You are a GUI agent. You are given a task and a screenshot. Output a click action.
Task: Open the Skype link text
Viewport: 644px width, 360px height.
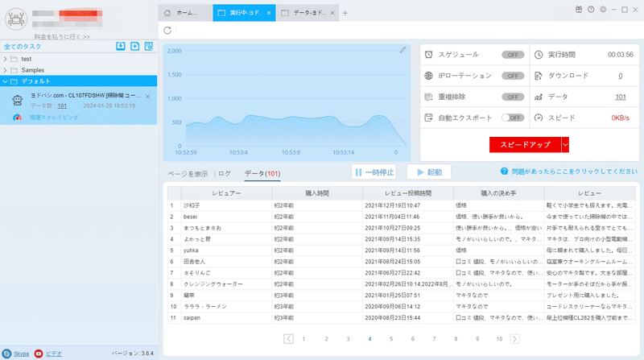point(22,354)
